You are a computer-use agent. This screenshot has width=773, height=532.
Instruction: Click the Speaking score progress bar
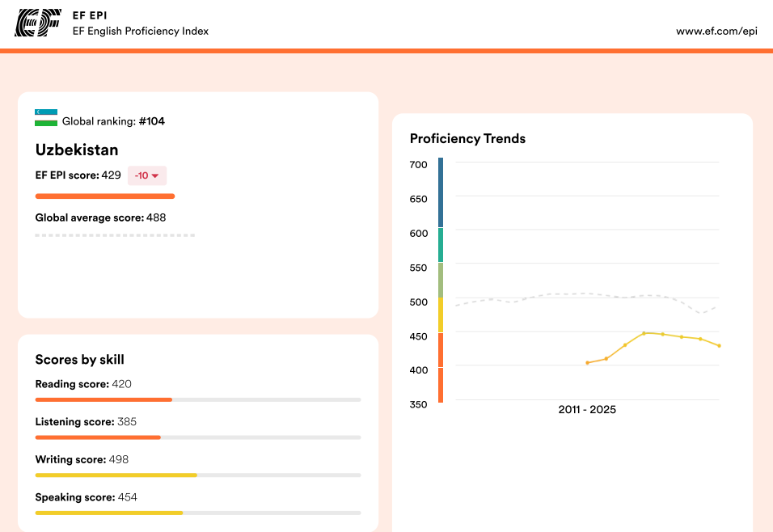point(198,513)
